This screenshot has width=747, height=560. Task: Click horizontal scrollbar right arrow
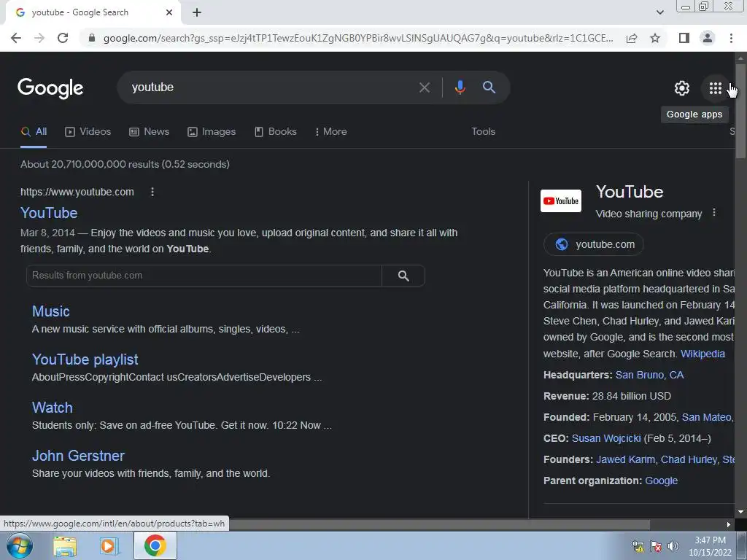[x=729, y=525]
